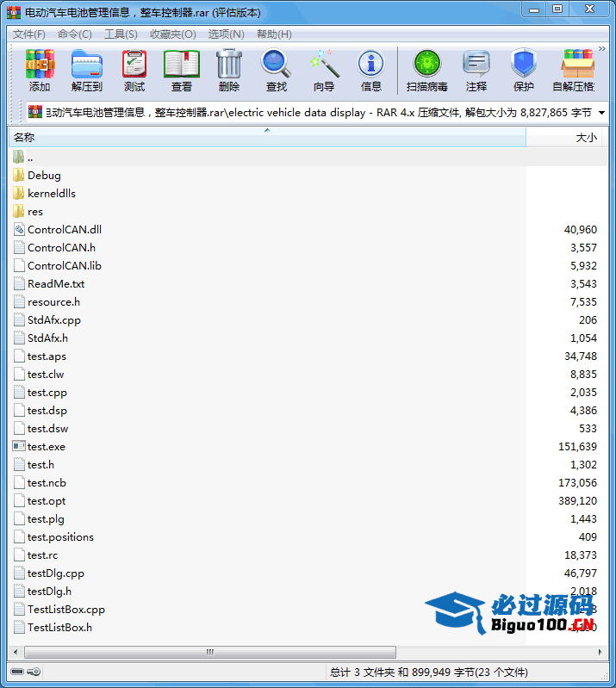This screenshot has width=616, height=688.
Task: Click horizontal scrollbar right arrow
Action: [600, 652]
